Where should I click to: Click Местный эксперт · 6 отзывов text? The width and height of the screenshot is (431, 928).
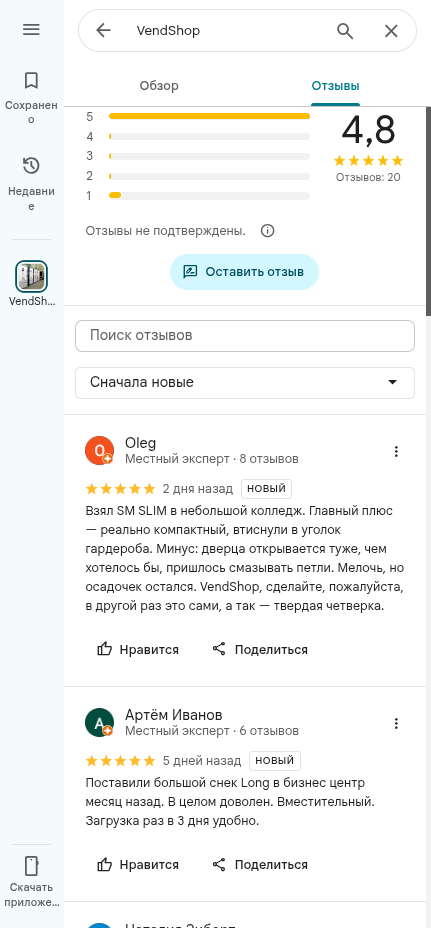tap(212, 730)
